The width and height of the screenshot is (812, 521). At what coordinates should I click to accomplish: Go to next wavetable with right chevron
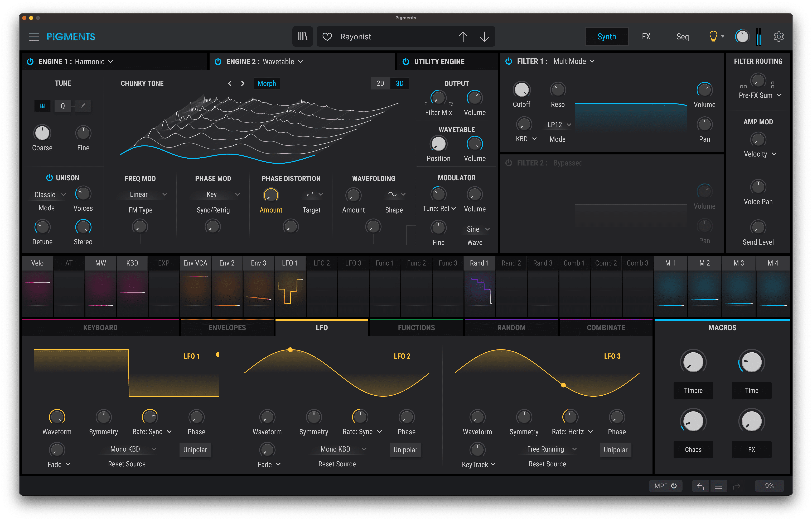[x=242, y=84]
